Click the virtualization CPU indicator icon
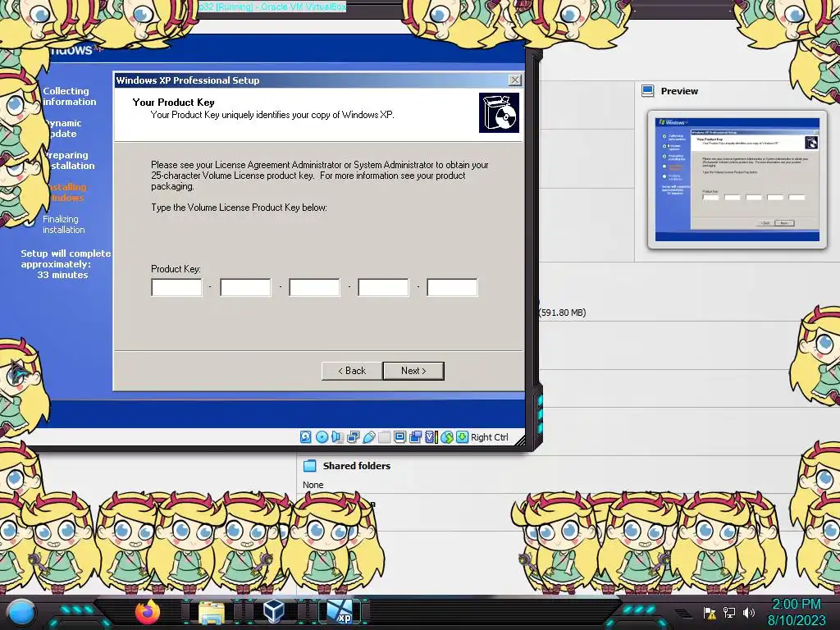Image resolution: width=840 pixels, height=630 pixels. [431, 437]
